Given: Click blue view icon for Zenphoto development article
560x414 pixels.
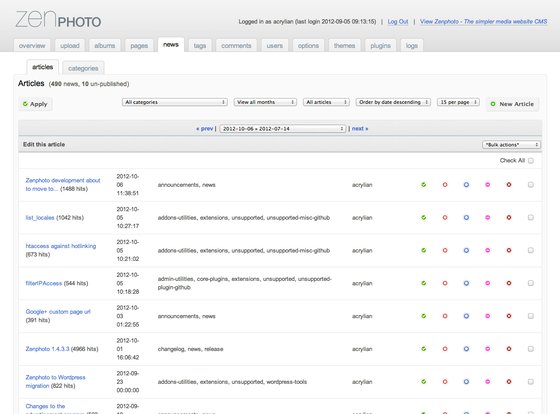Looking at the screenshot, I should tap(466, 185).
